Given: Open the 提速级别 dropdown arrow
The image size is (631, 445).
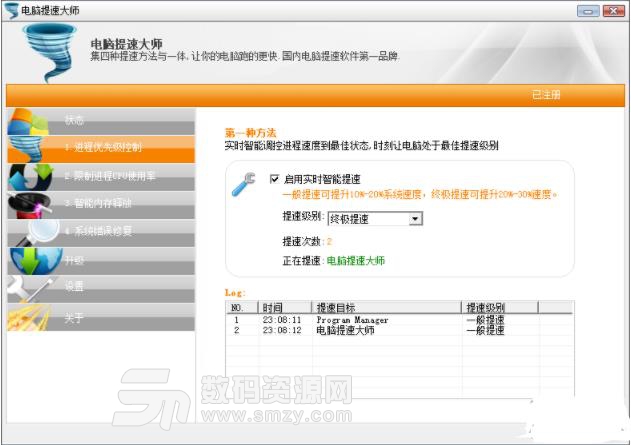Looking at the screenshot, I should (x=415, y=219).
